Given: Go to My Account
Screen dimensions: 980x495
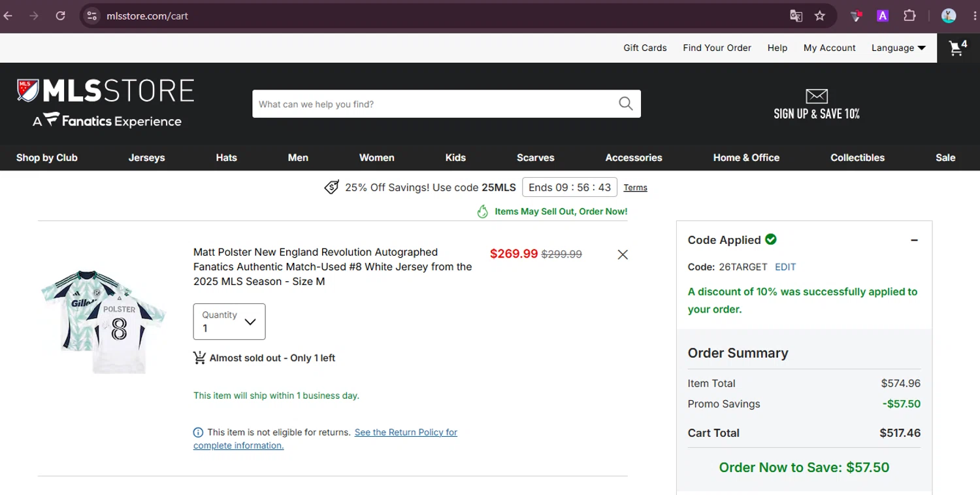Looking at the screenshot, I should pyautogui.click(x=830, y=48).
